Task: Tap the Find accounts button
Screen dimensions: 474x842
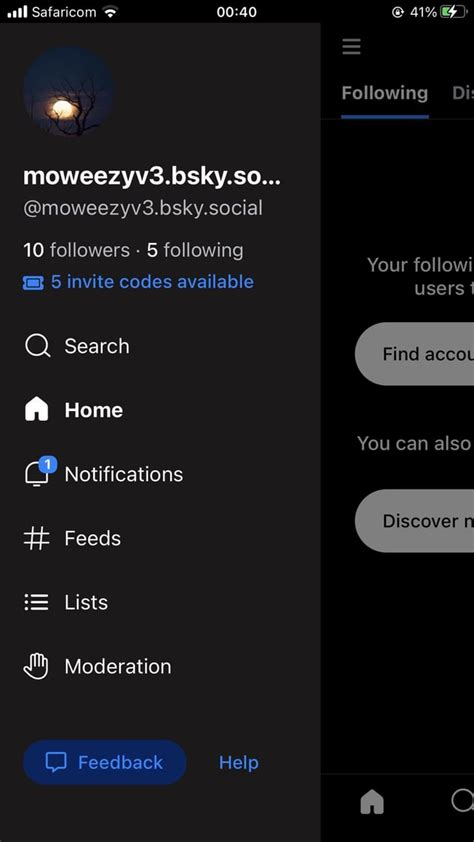Action: (x=414, y=354)
